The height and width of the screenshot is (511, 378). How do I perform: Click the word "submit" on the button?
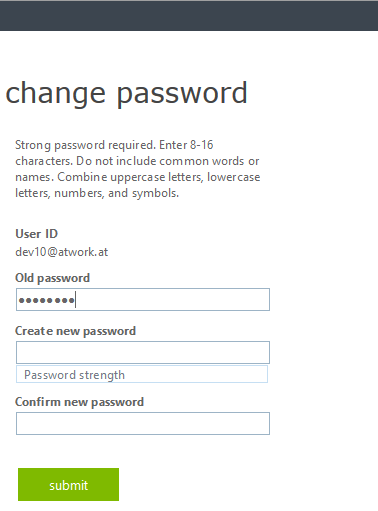click(69, 485)
